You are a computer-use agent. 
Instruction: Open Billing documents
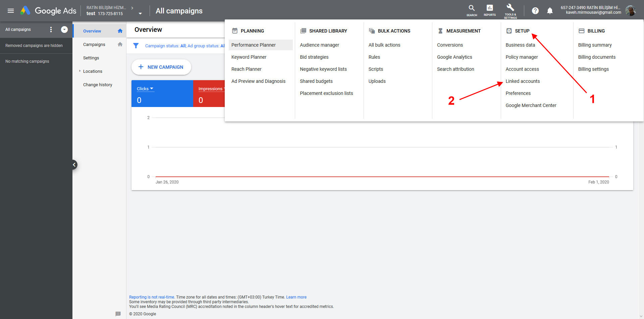tap(597, 57)
